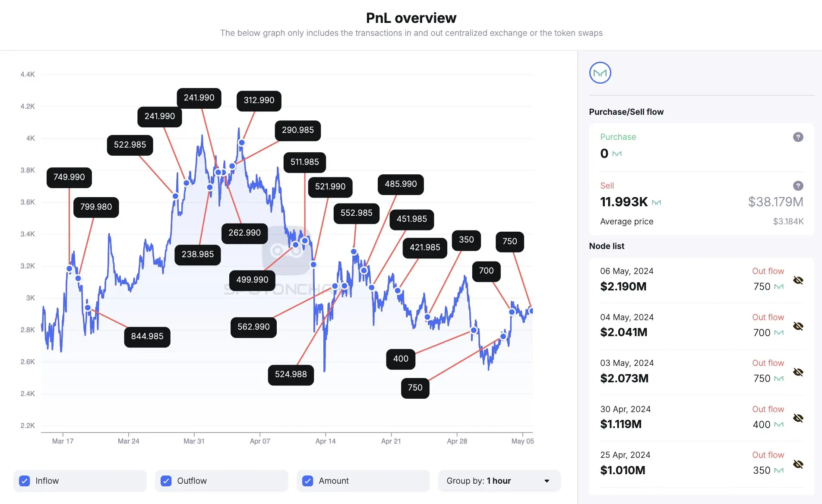Uncheck the Inflow checkbox
Image resolution: width=822 pixels, height=504 pixels.
(x=25, y=481)
